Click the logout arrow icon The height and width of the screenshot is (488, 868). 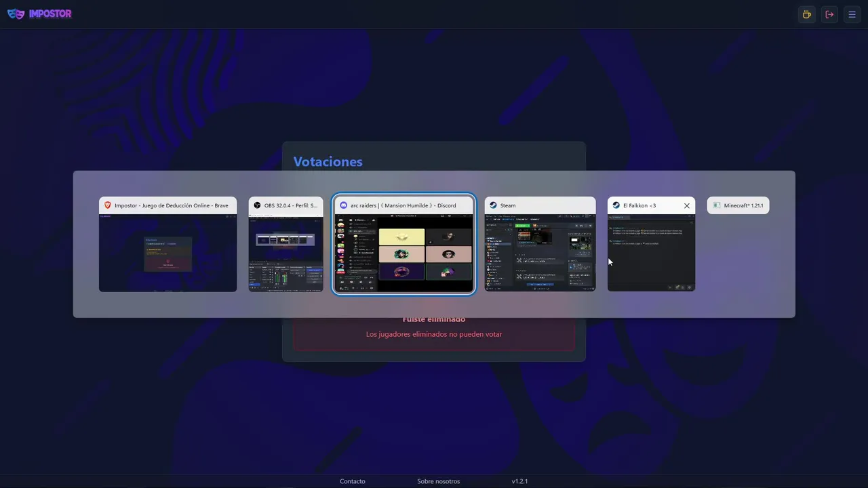pos(829,14)
